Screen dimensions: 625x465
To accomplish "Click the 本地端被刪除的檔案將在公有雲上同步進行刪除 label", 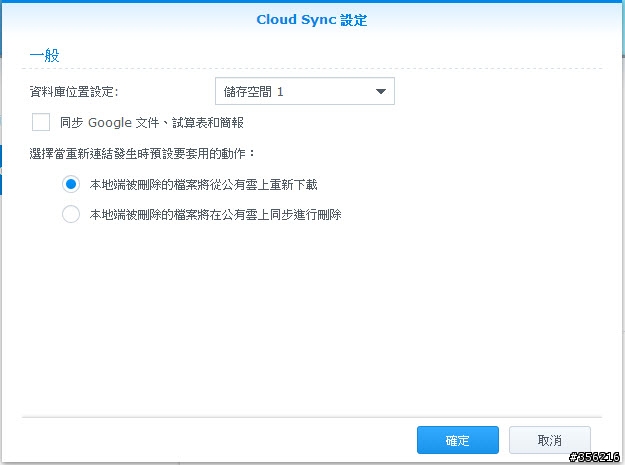I will [215, 214].
